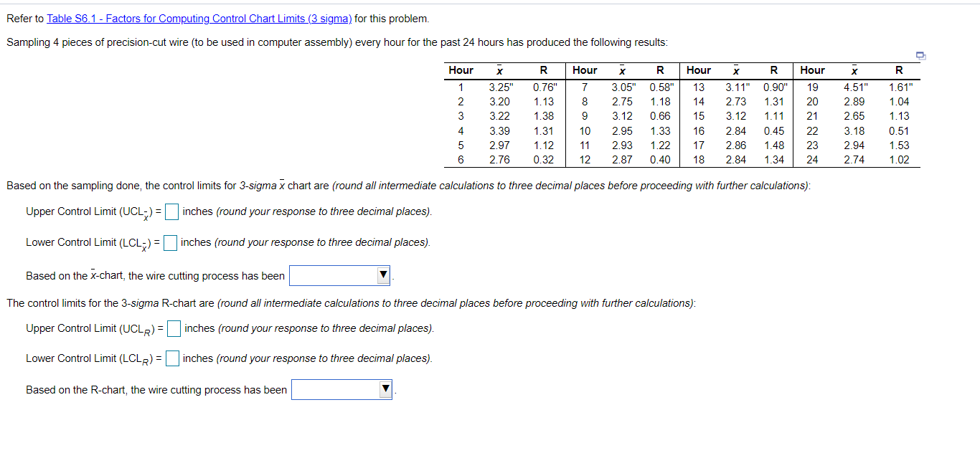Click the UCL-R answer input box
Viewport: 980px width, 453px height.
(173, 328)
